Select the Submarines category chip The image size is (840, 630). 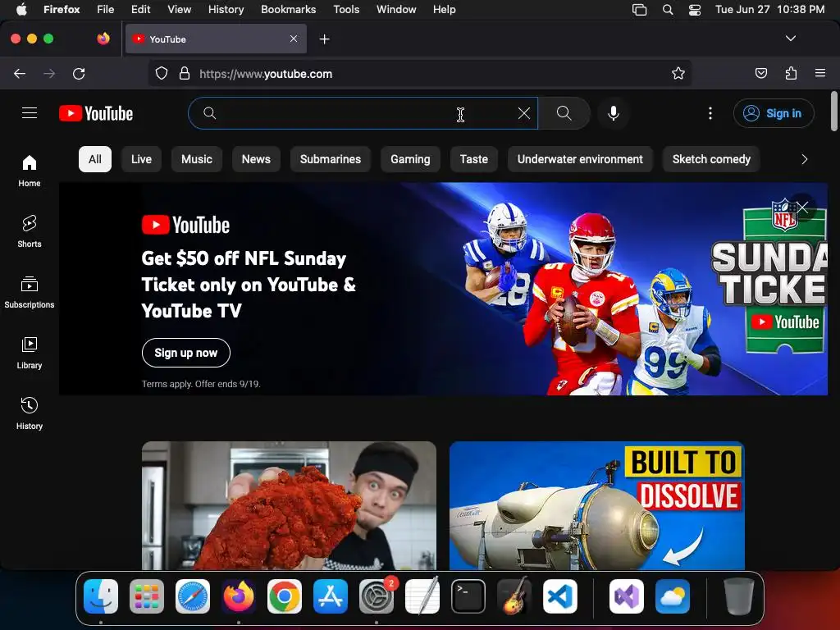[331, 159]
